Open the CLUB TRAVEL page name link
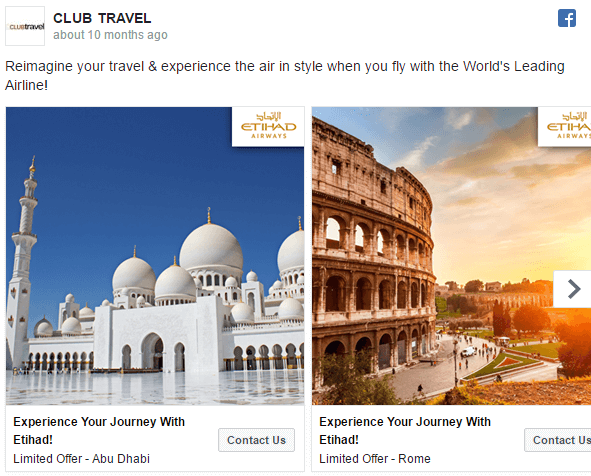The height and width of the screenshot is (476, 591). tap(102, 18)
